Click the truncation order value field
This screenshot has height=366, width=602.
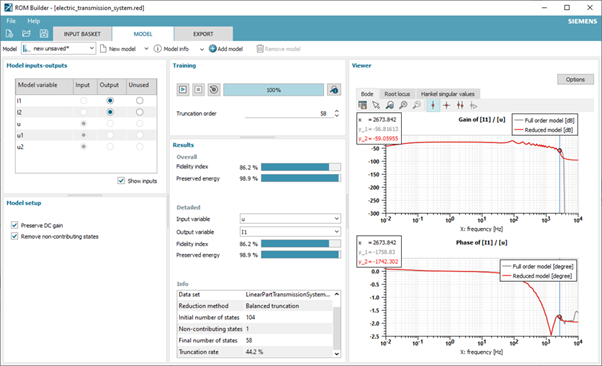(289, 114)
